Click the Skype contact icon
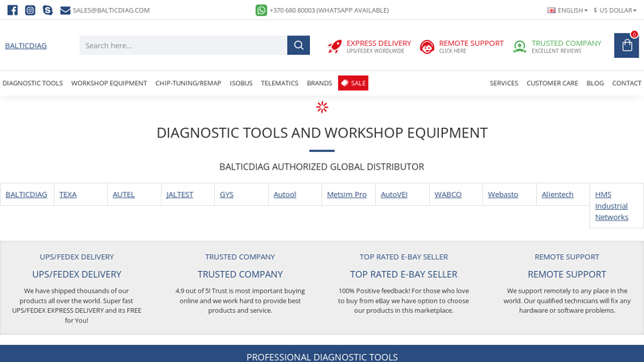 pos(47,10)
